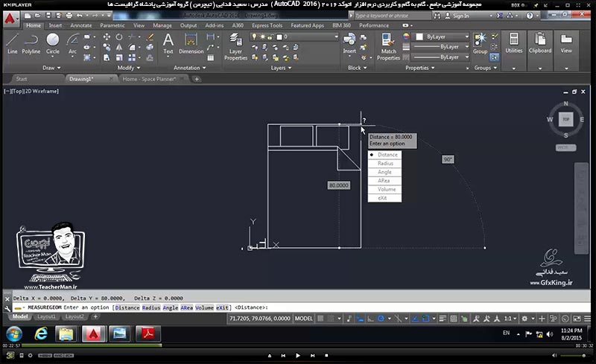The width and height of the screenshot is (596, 364).
Task: Toggle the MODEL space button
Action: pos(303,319)
